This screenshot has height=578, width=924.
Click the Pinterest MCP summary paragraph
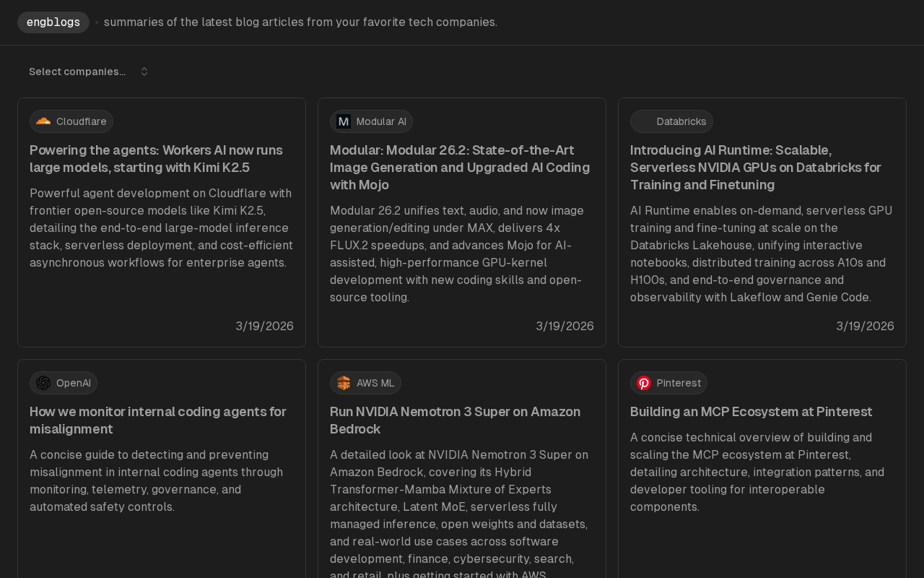(x=757, y=473)
